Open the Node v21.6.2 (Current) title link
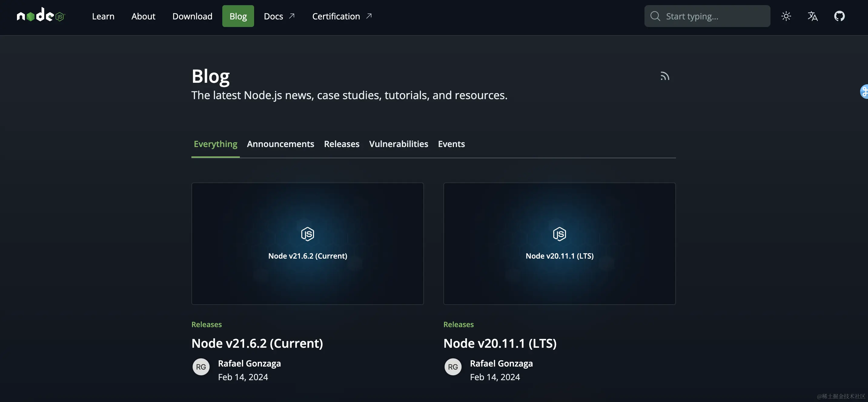 click(257, 343)
